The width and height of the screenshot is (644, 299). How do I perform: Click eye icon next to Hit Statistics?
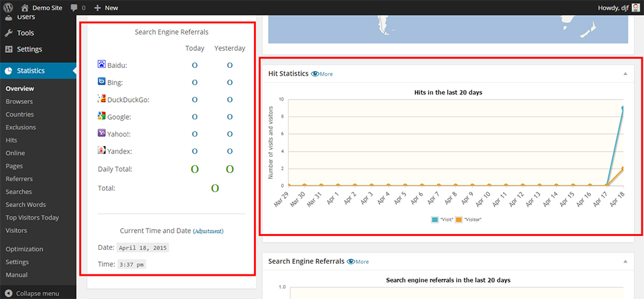click(x=315, y=74)
